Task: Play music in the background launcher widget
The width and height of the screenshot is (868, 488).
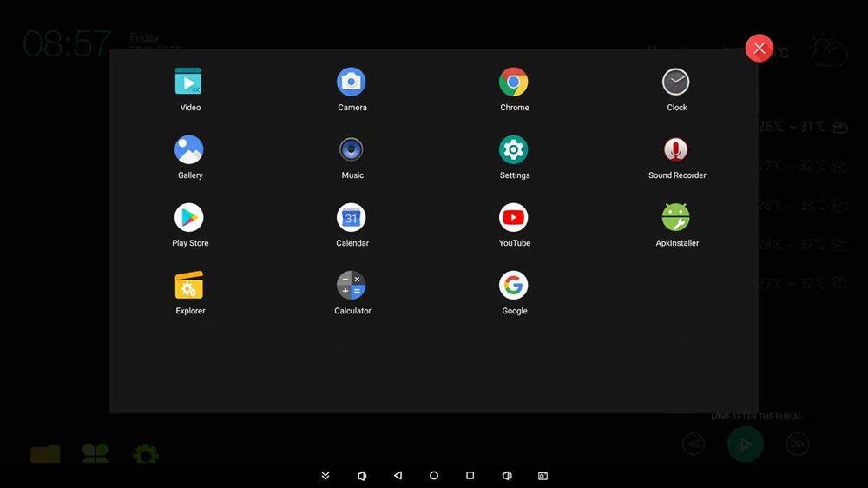Action: point(745,445)
